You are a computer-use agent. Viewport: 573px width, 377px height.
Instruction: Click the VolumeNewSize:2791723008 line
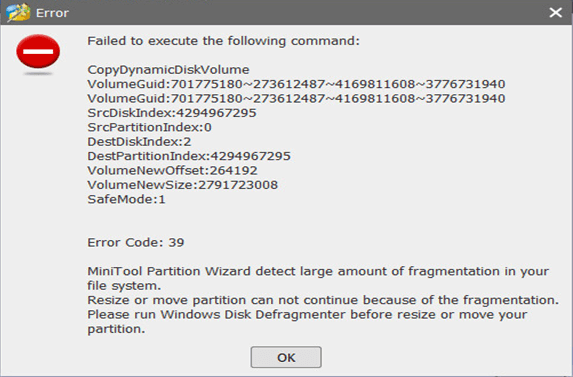pyautogui.click(x=183, y=185)
